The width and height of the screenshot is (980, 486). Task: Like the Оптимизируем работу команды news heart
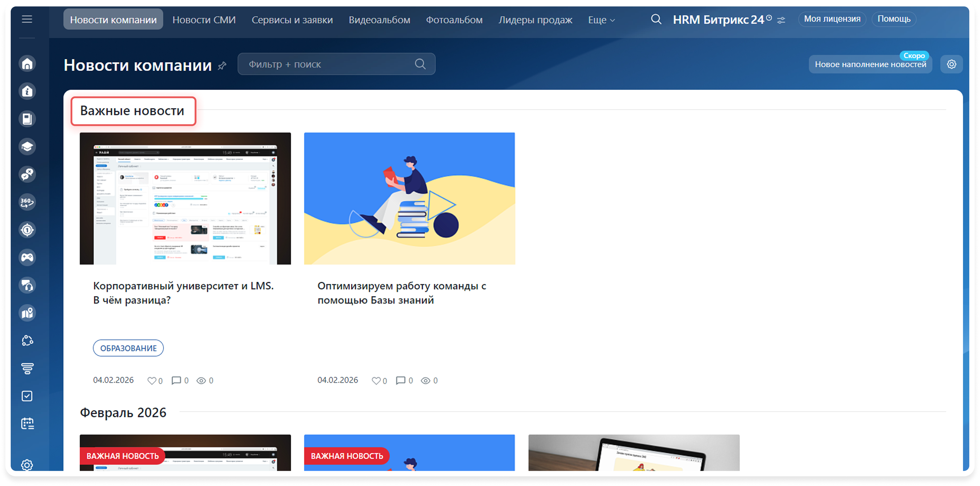click(376, 380)
